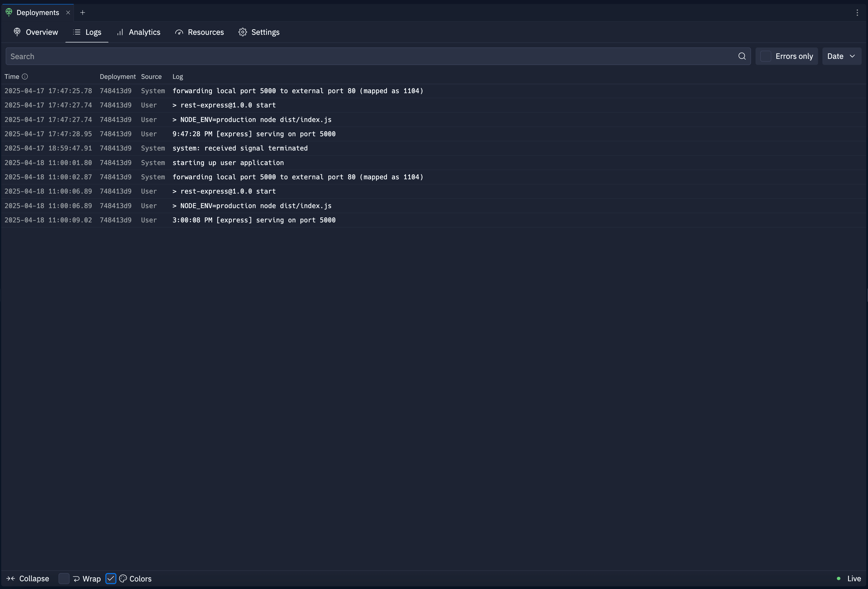Enable the Errors only checkbox

[766, 56]
